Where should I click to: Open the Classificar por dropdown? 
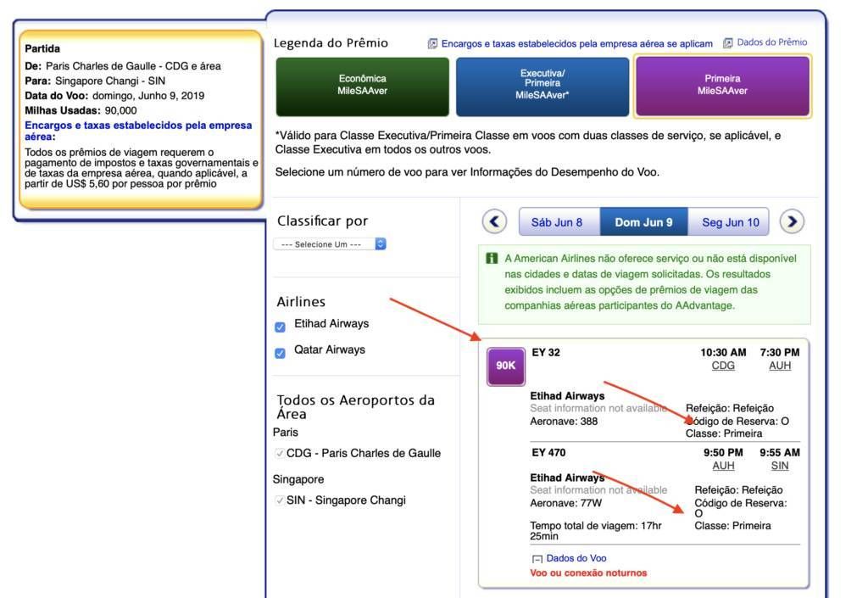point(330,244)
